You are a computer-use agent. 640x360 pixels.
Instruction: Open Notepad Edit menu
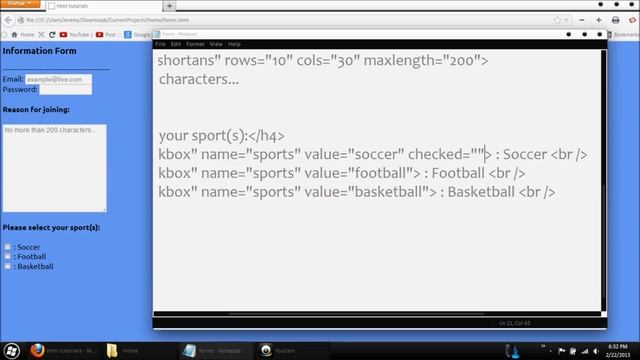176,44
